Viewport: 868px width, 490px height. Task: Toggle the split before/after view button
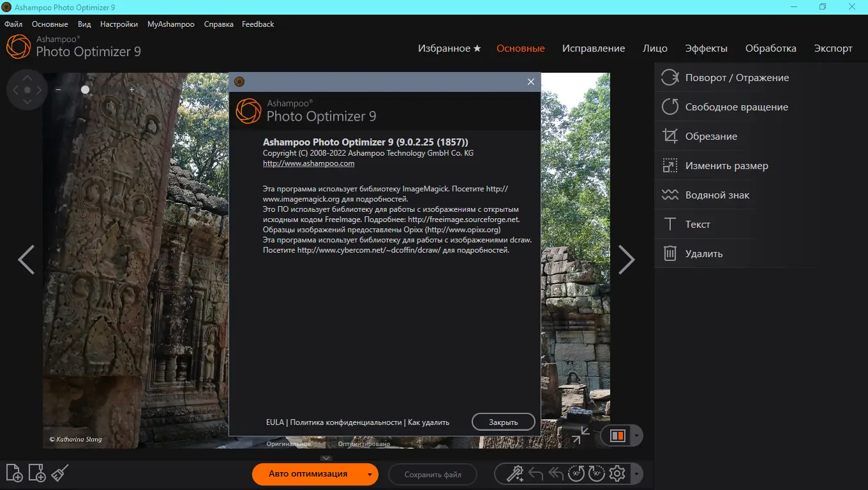(x=617, y=436)
